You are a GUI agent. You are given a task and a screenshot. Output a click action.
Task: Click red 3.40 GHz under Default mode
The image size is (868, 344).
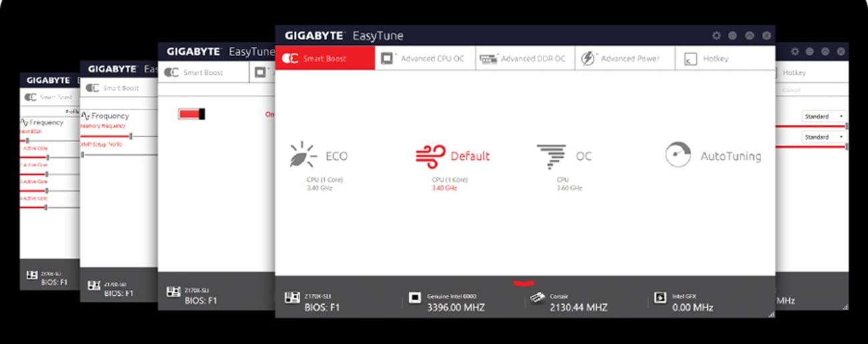pos(445,188)
